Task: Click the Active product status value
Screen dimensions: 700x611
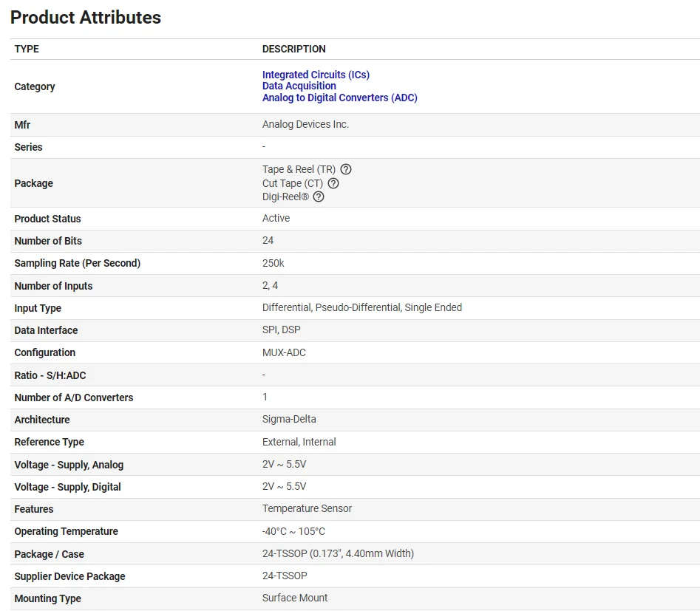Action: tap(276, 218)
